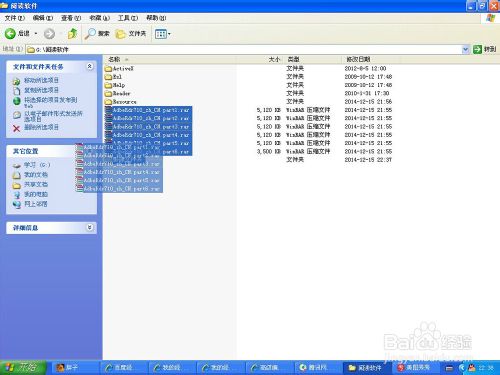Select AdbeRdr710_zh_CN.part2.rar in file list
The width and height of the screenshot is (500, 375).
151,118
